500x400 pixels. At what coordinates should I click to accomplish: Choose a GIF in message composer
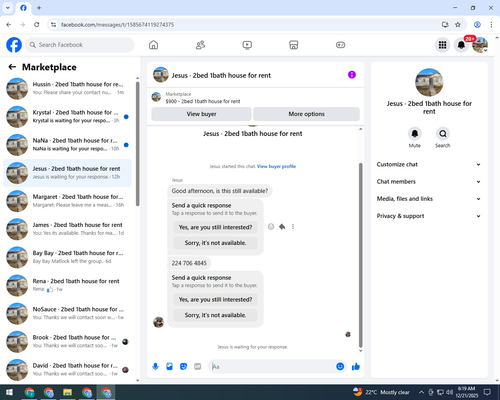[198, 367]
